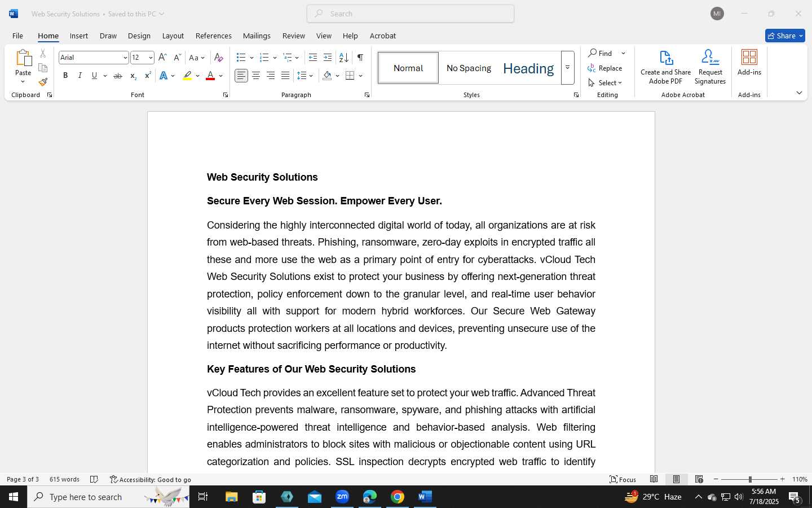The width and height of the screenshot is (812, 508).
Task: Open the Paragraph dialog launcher
Action: 367,95
